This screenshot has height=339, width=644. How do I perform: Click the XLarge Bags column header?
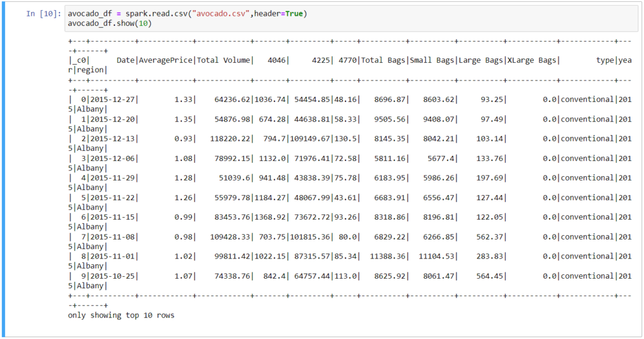531,60
